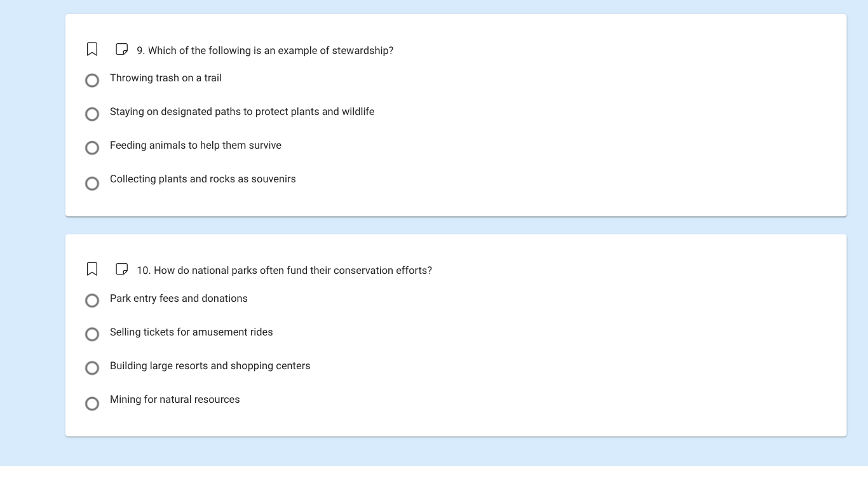This screenshot has height=488, width=868.
Task: Add a note to question 9
Action: 122,50
